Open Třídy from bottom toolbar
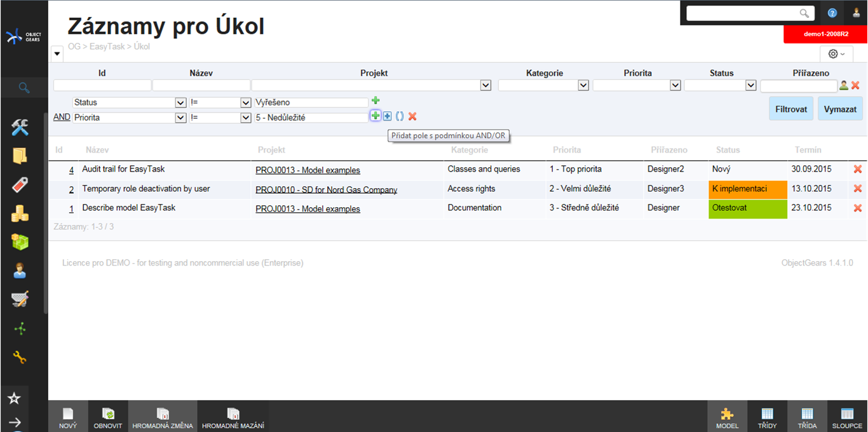Image resolution: width=868 pixels, height=432 pixels. [x=767, y=416]
